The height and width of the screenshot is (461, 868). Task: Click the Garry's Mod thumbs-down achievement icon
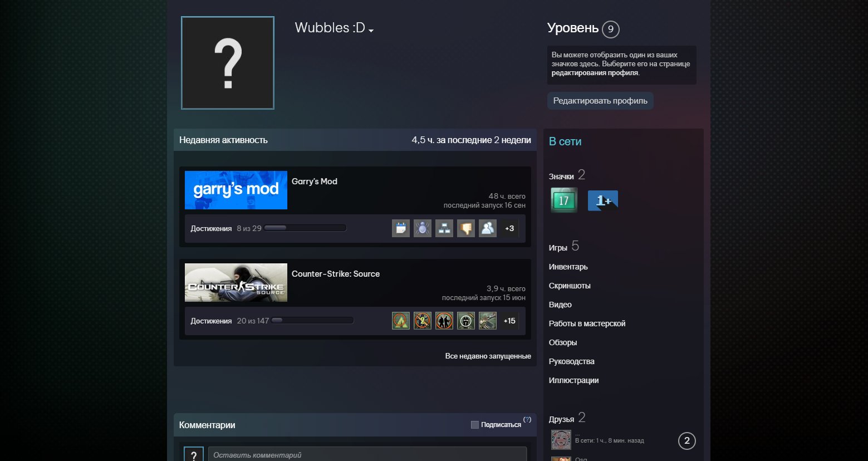point(466,228)
